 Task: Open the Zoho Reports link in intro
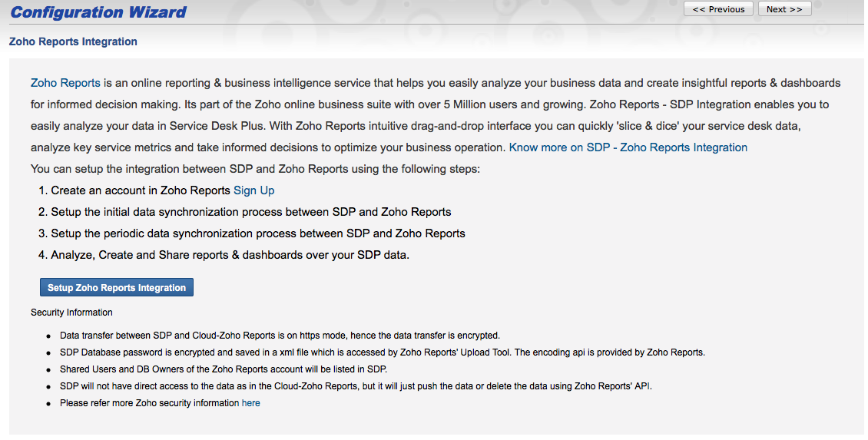tap(65, 83)
